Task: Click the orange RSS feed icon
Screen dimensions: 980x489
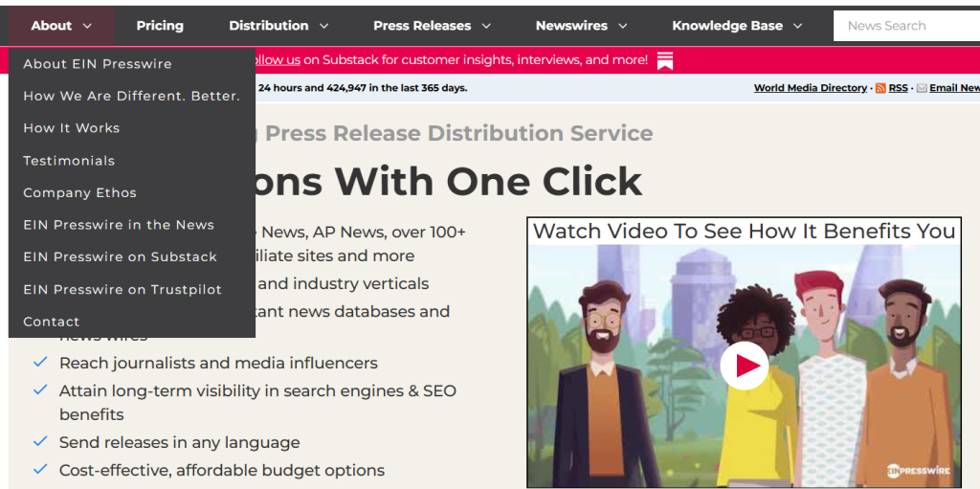Action: point(880,88)
